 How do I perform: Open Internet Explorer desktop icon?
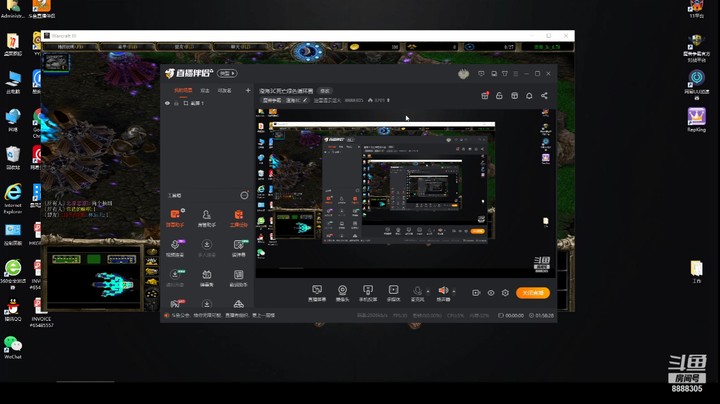click(13, 198)
